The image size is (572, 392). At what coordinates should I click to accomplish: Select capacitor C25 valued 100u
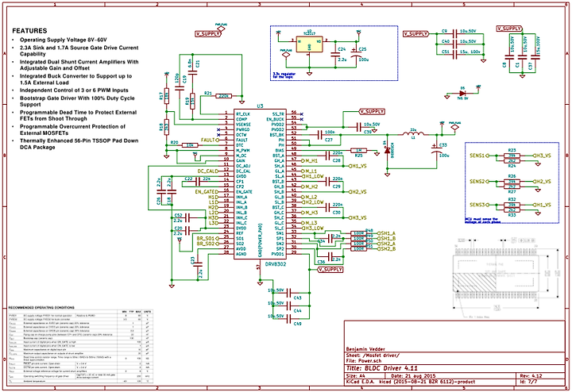click(x=356, y=54)
